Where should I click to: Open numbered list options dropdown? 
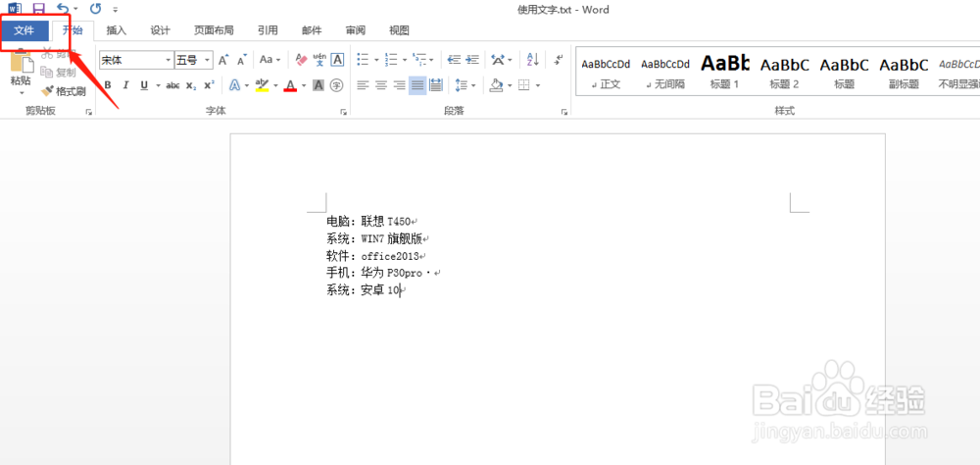[x=405, y=60]
